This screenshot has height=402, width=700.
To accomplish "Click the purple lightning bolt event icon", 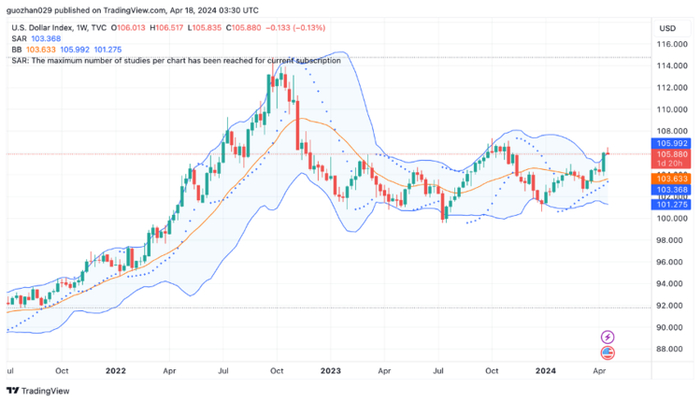I will (607, 337).
